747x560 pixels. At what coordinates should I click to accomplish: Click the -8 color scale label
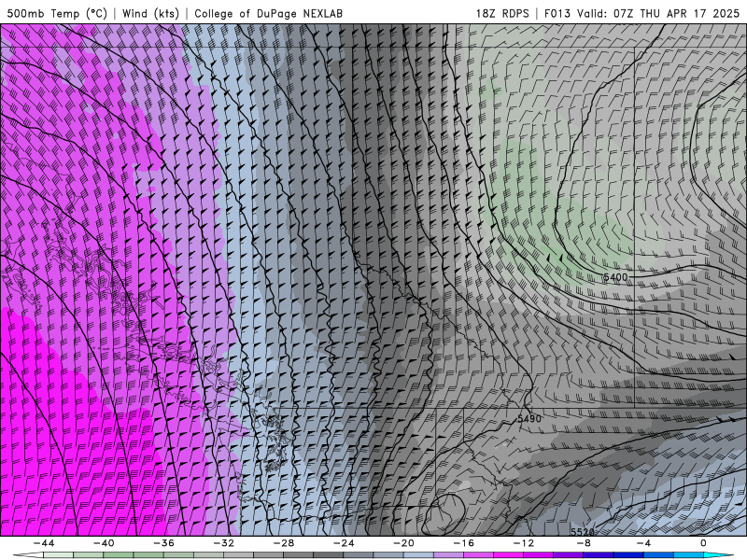pyautogui.click(x=584, y=543)
